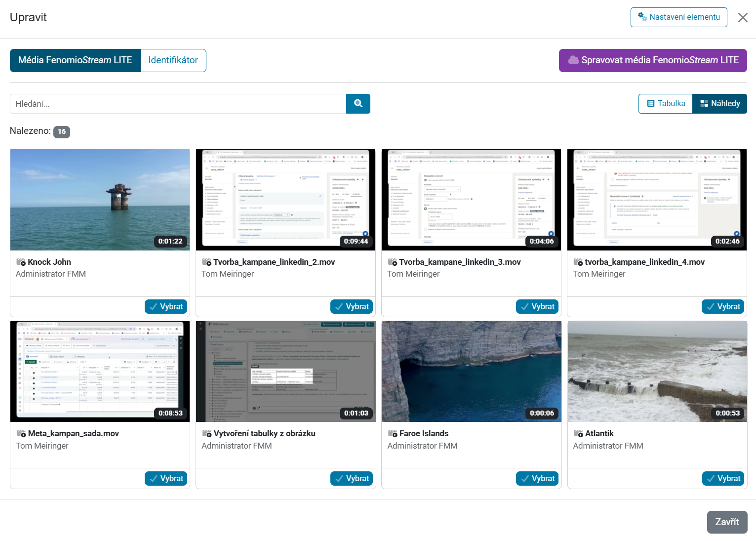Screen dimensions: 756x541
Task: Click the 0:00:53 duration on Atlantik
Action: [x=727, y=413]
